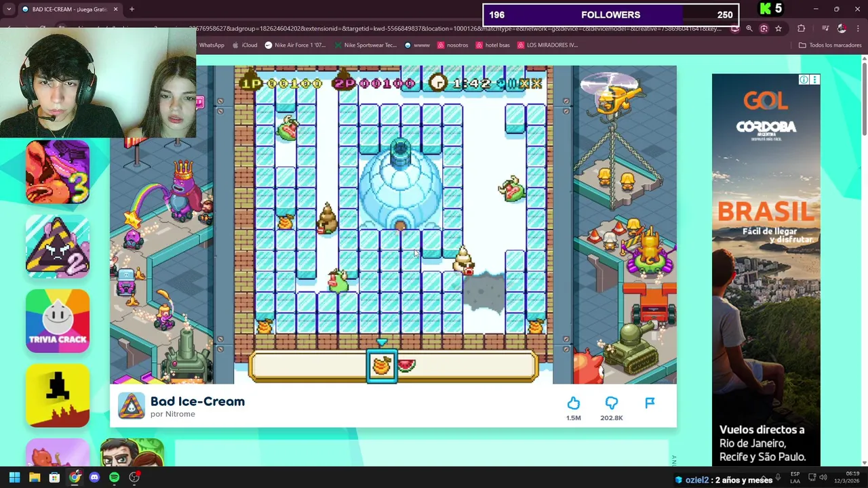
Task: Open the media controls toolbar icon
Action: click(x=825, y=28)
